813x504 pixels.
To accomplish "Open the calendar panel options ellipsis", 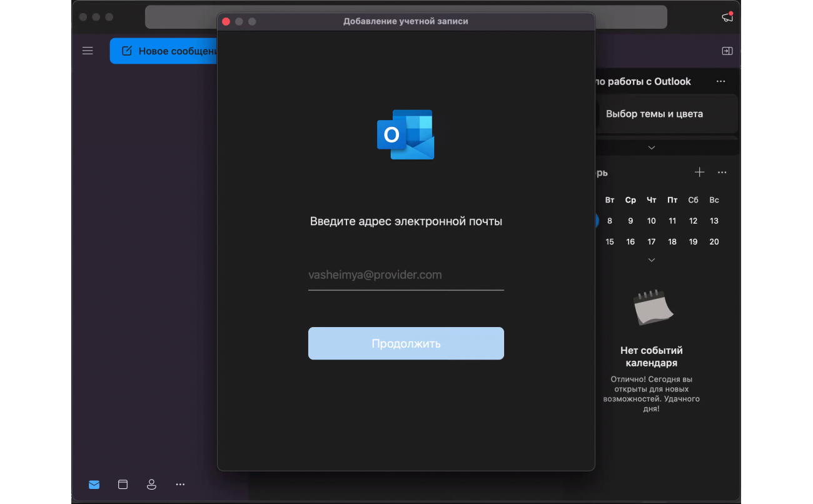I will click(x=722, y=172).
